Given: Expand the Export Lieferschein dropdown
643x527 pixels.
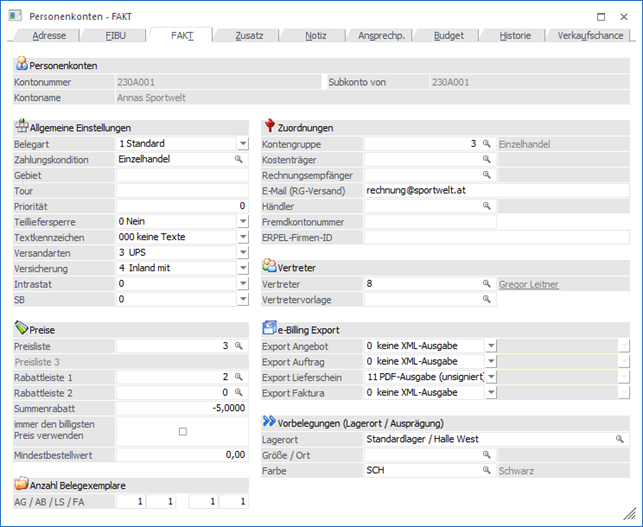Looking at the screenshot, I should (x=490, y=376).
